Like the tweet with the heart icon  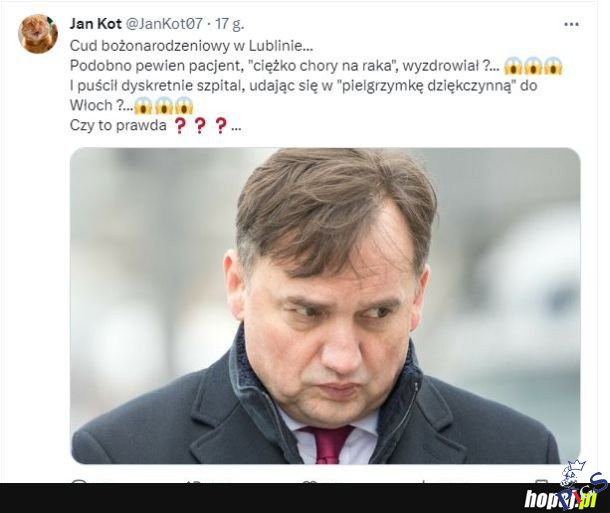click(x=309, y=482)
